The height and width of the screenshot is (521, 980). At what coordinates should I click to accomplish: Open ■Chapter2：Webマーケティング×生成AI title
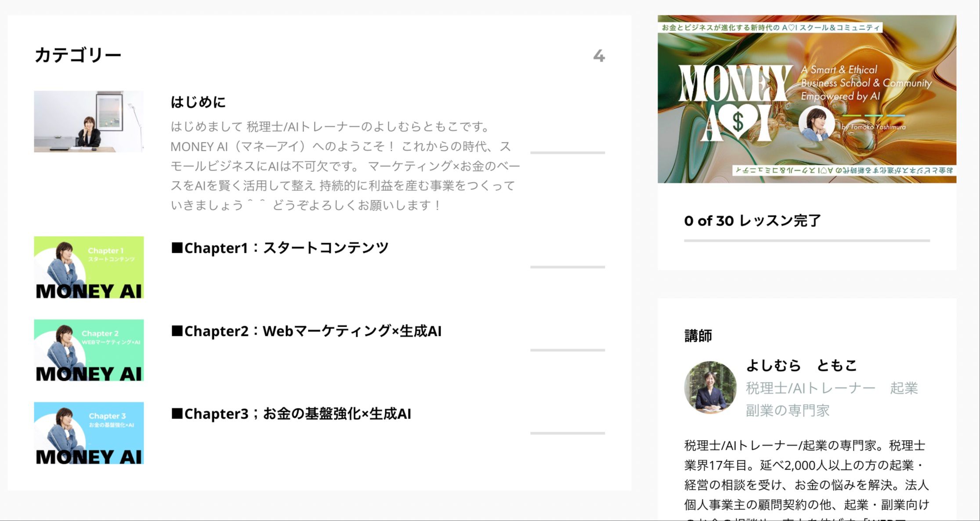(x=306, y=331)
